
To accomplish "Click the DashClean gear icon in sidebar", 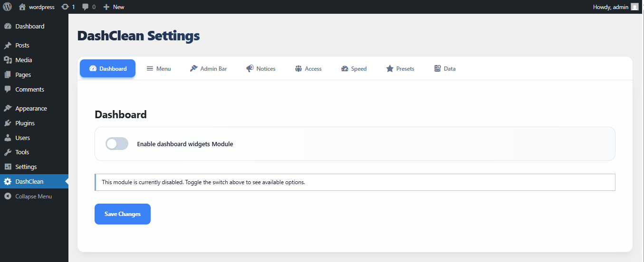I will pyautogui.click(x=8, y=181).
